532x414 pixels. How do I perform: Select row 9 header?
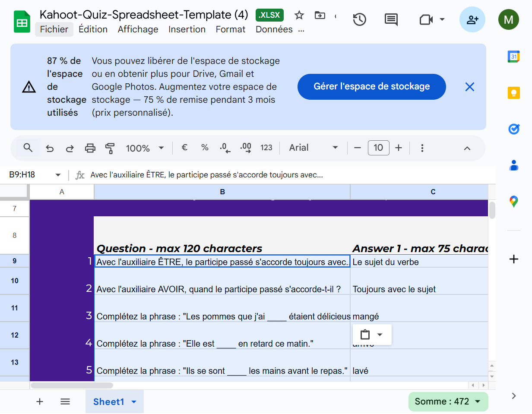(x=15, y=261)
